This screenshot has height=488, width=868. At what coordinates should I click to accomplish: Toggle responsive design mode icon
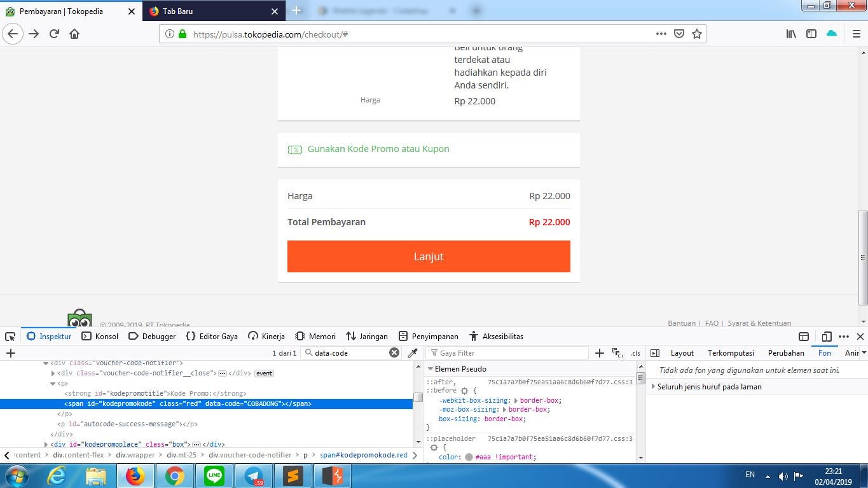827,337
